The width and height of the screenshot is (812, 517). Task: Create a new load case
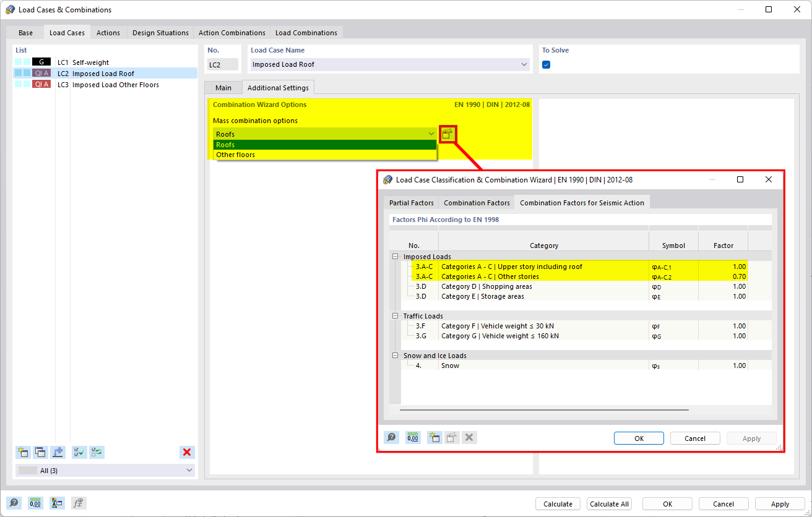click(x=23, y=452)
